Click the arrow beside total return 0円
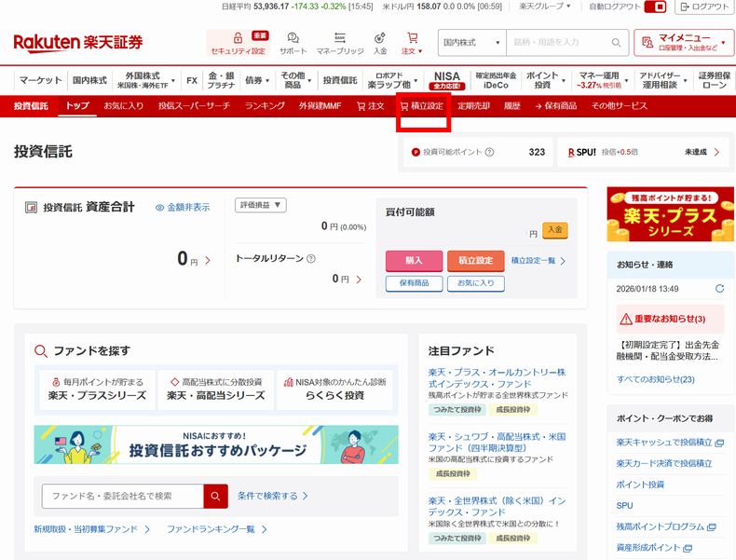The width and height of the screenshot is (736, 560). coord(359,280)
